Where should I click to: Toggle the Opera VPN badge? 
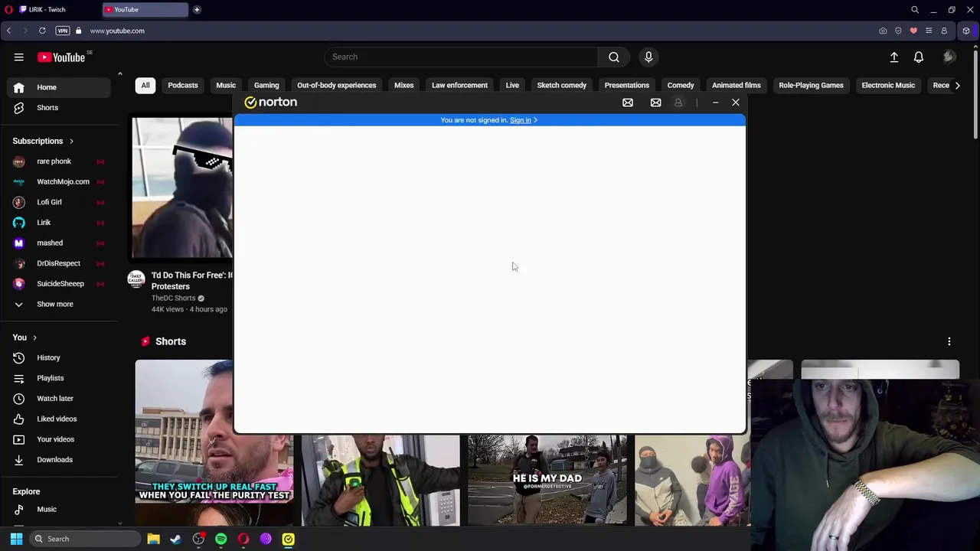tap(63, 31)
